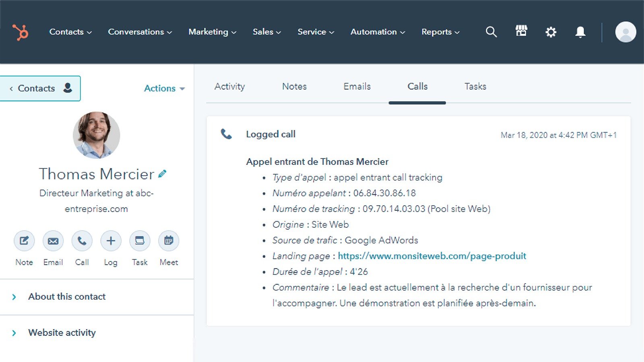
Task: Expand About this contact section
Action: point(66,297)
